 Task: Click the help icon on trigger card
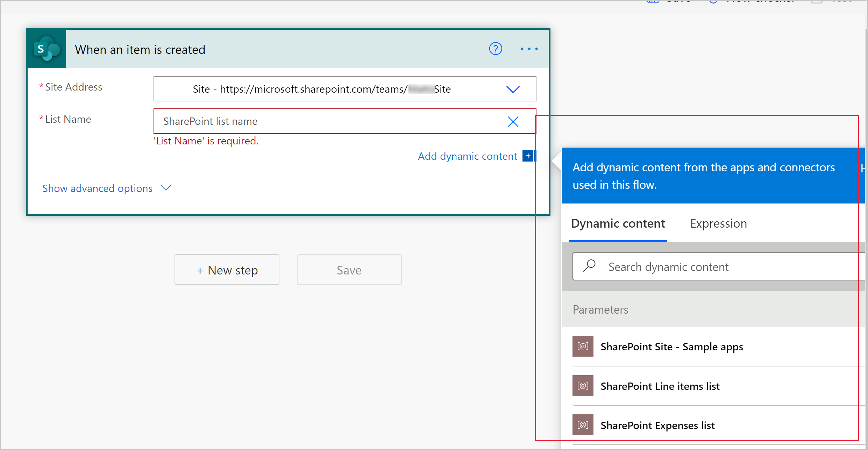pos(496,49)
